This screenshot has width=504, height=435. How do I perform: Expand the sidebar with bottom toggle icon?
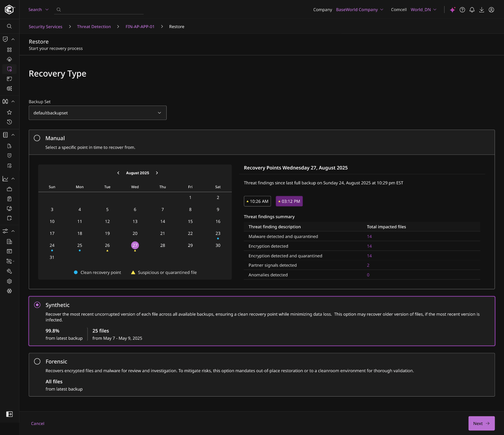[x=9, y=414]
